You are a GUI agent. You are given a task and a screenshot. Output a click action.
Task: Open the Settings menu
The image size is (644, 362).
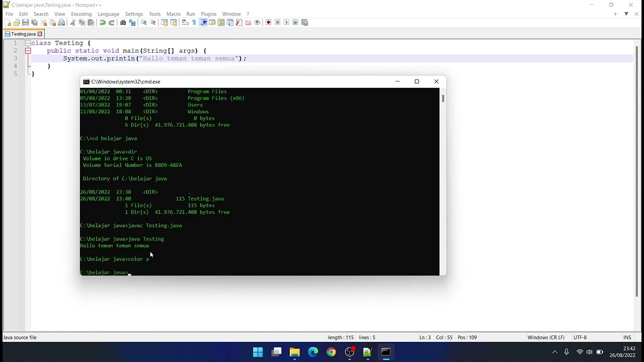134,14
